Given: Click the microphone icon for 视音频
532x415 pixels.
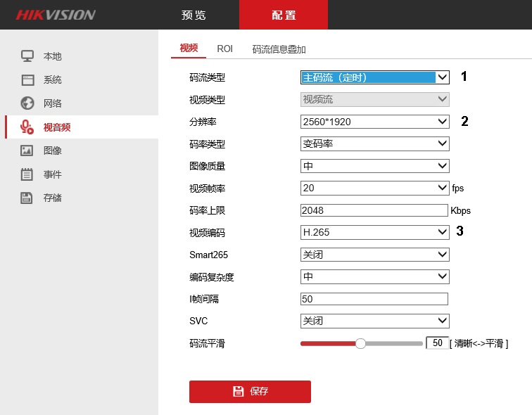Looking at the screenshot, I should click(27, 127).
